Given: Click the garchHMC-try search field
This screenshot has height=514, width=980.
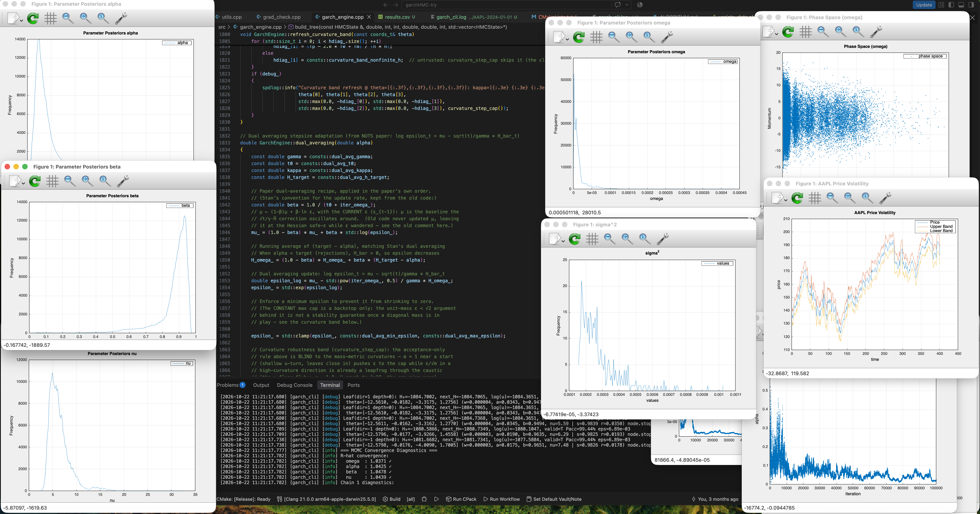Looking at the screenshot, I should click(x=506, y=5).
